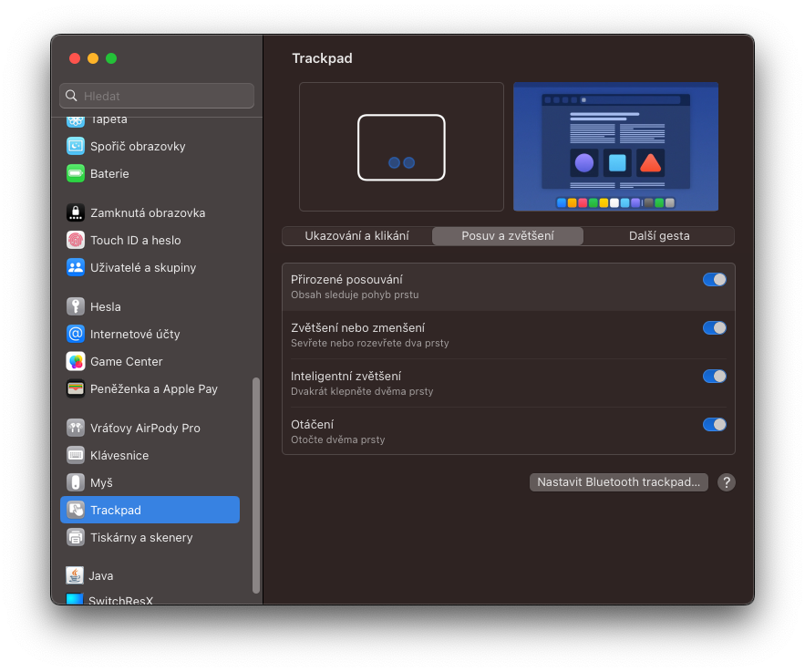Select Uživatelé a skupiny label

(x=143, y=267)
